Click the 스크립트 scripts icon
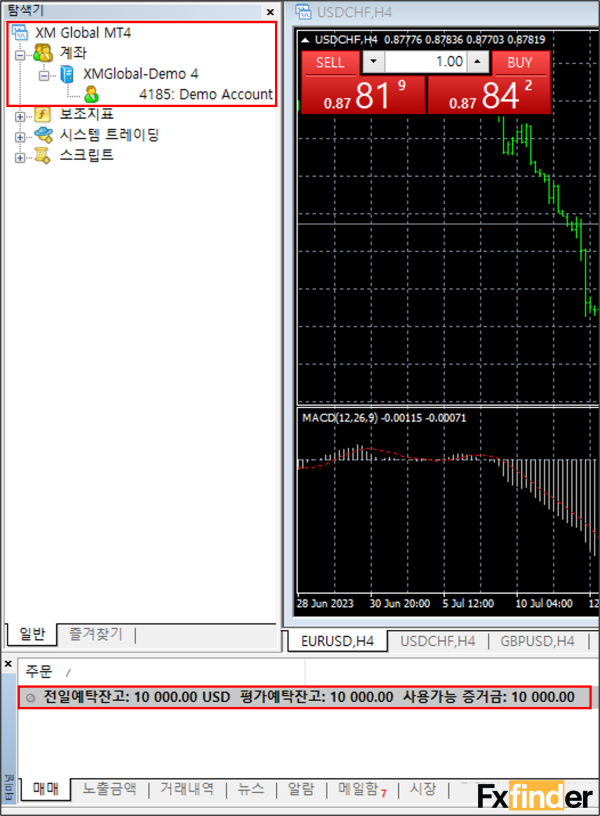This screenshot has height=816, width=600. [43, 155]
